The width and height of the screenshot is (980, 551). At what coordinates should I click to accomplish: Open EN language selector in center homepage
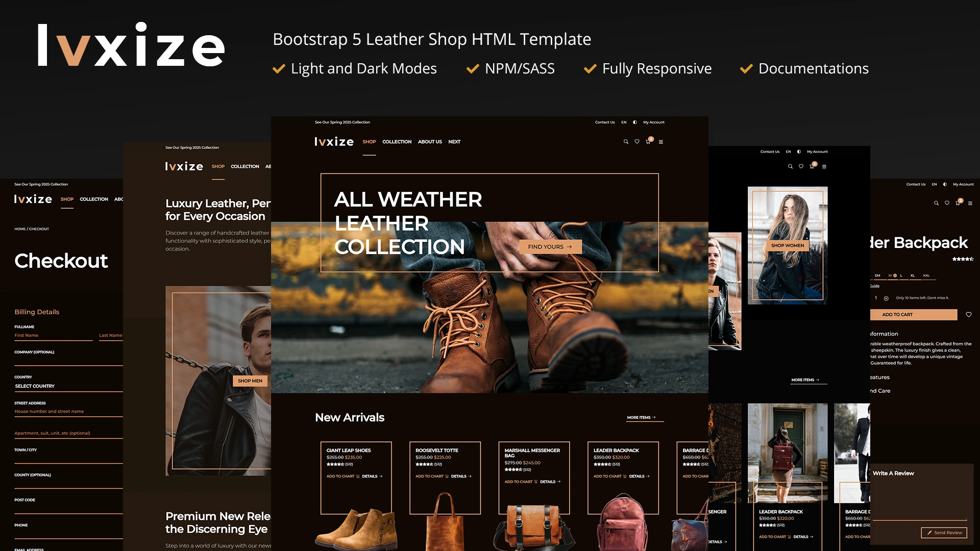pos(624,122)
